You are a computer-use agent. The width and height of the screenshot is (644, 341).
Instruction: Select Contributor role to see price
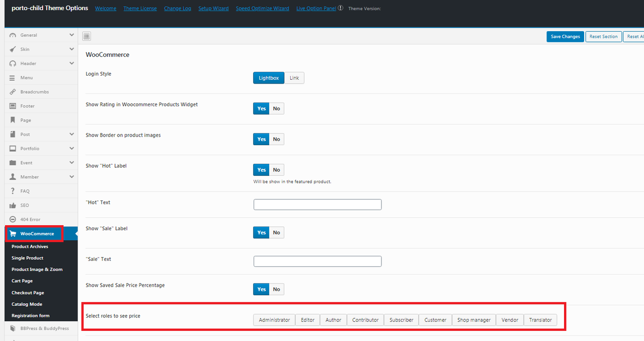coord(365,320)
